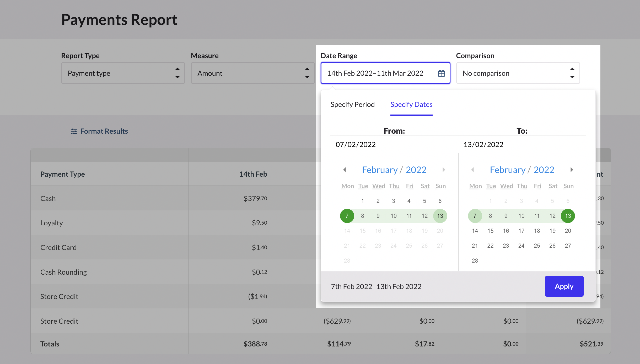
Task: Switch to the Specify Period tab
Action: [352, 105]
